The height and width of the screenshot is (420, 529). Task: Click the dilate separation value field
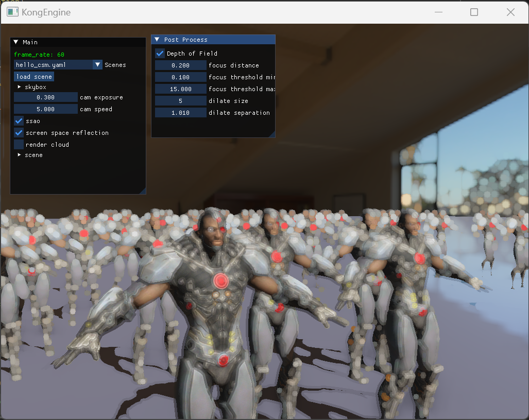click(x=180, y=112)
